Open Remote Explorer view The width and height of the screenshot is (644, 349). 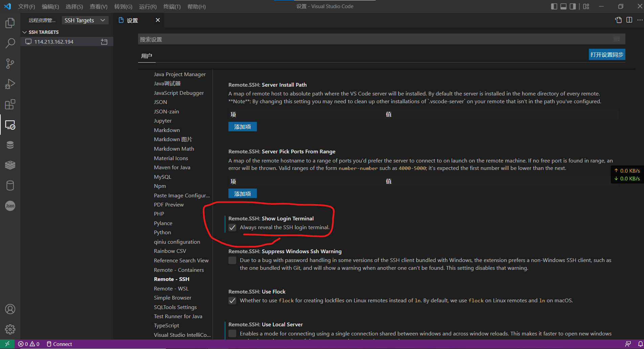10,125
